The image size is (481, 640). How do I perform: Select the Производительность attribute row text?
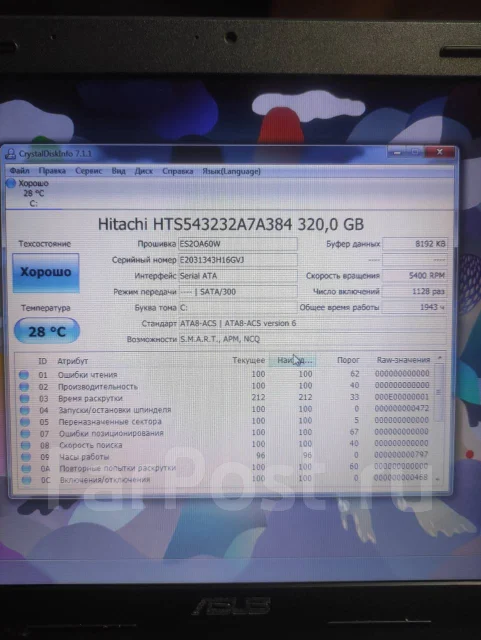(98, 387)
